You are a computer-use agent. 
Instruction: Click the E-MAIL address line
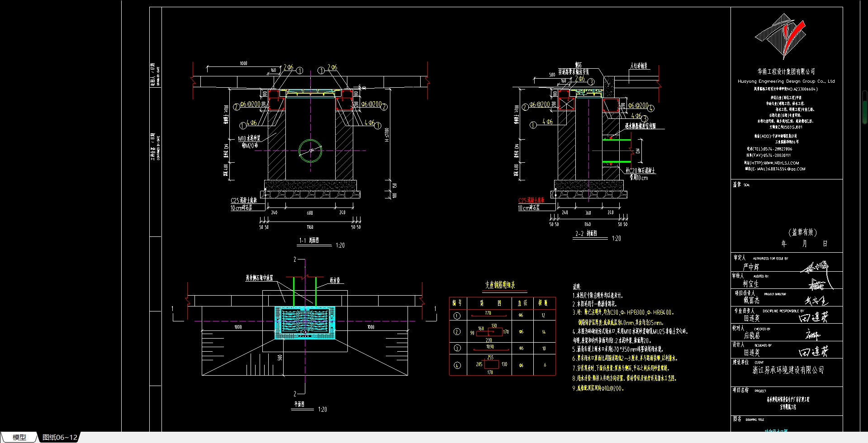coord(775,169)
